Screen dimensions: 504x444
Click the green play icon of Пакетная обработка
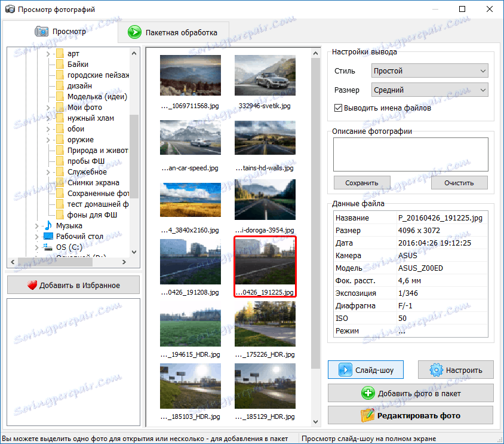tap(134, 32)
